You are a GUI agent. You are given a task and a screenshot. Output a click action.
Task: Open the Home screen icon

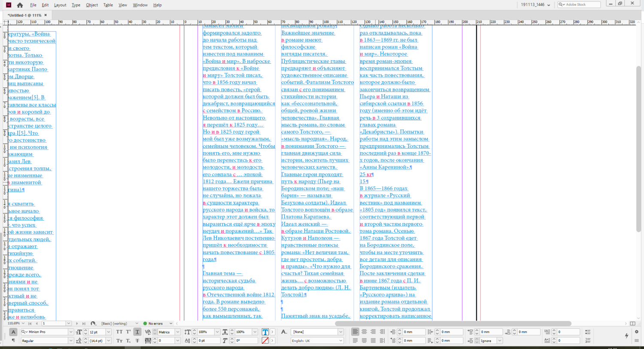[x=20, y=5]
